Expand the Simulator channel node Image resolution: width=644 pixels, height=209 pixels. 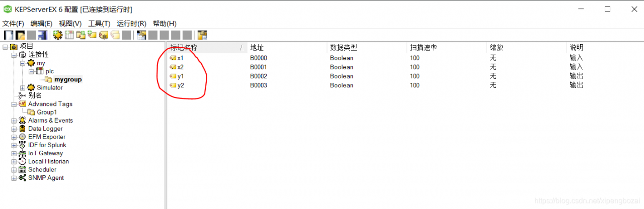point(23,87)
